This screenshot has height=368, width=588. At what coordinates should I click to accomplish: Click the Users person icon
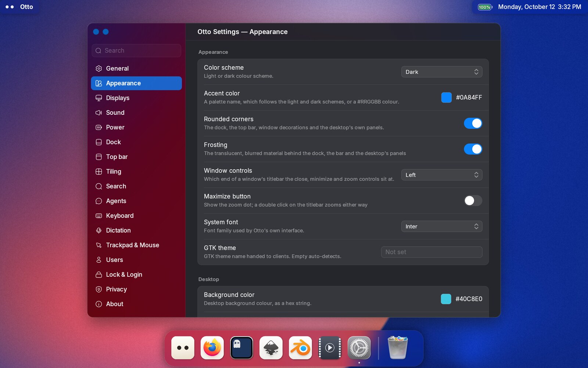coord(98,260)
